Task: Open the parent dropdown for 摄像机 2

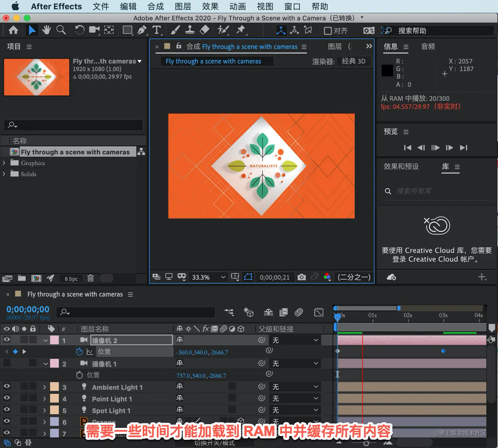Action: coord(295,340)
